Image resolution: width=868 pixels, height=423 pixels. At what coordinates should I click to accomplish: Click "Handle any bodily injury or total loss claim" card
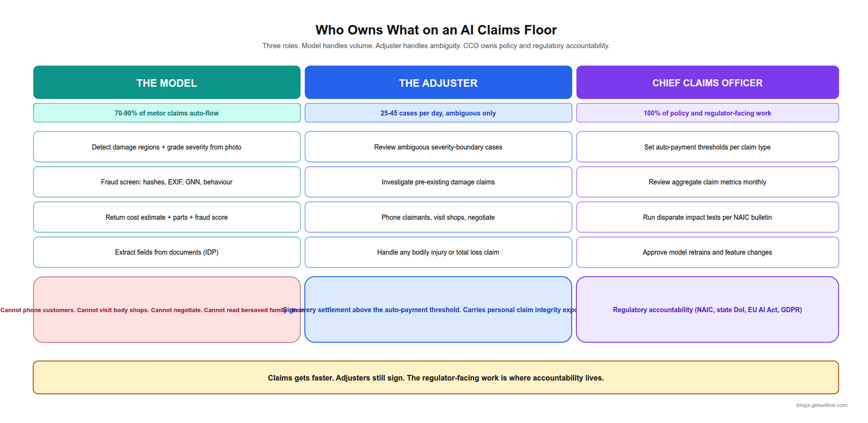(x=438, y=252)
